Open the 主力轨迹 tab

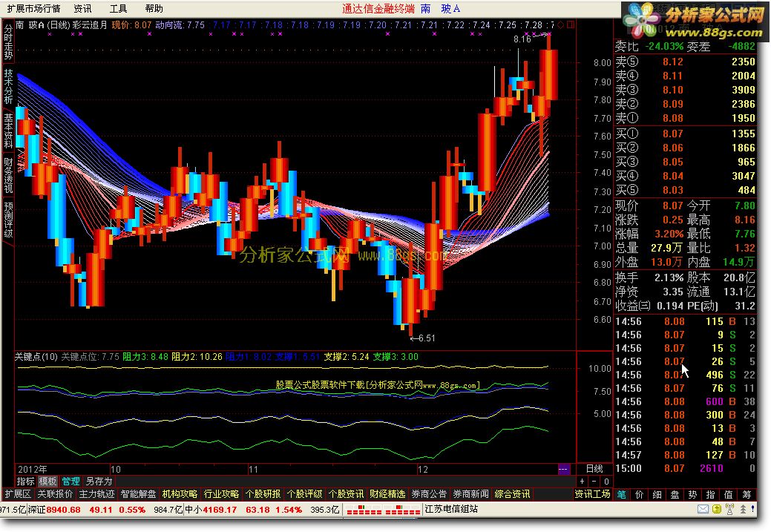(97, 494)
